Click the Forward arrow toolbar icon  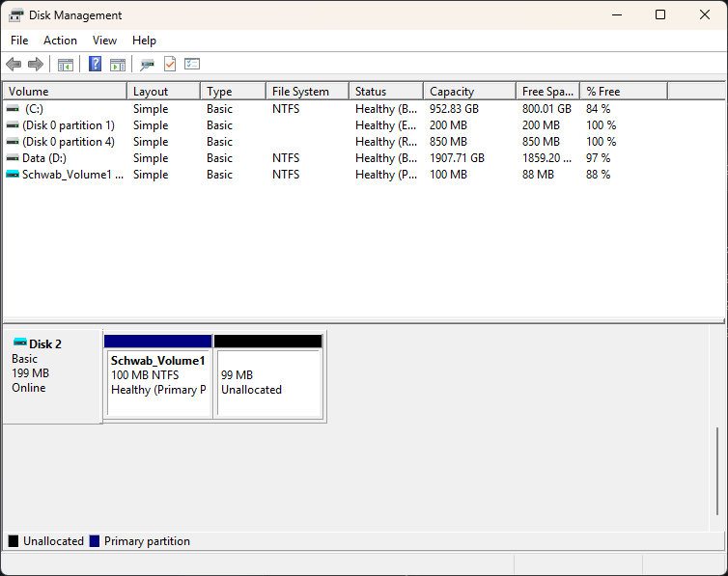tap(36, 64)
